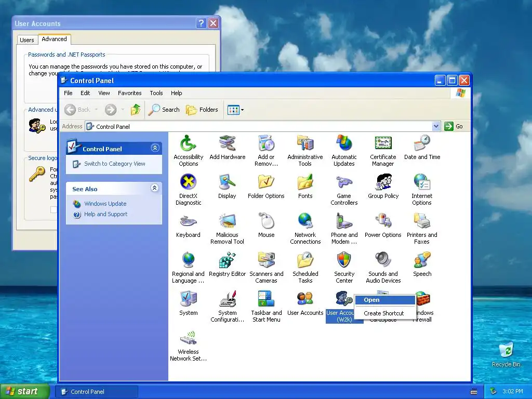The image size is (532, 399).
Task: Open the Speech icon
Action: [422, 264]
